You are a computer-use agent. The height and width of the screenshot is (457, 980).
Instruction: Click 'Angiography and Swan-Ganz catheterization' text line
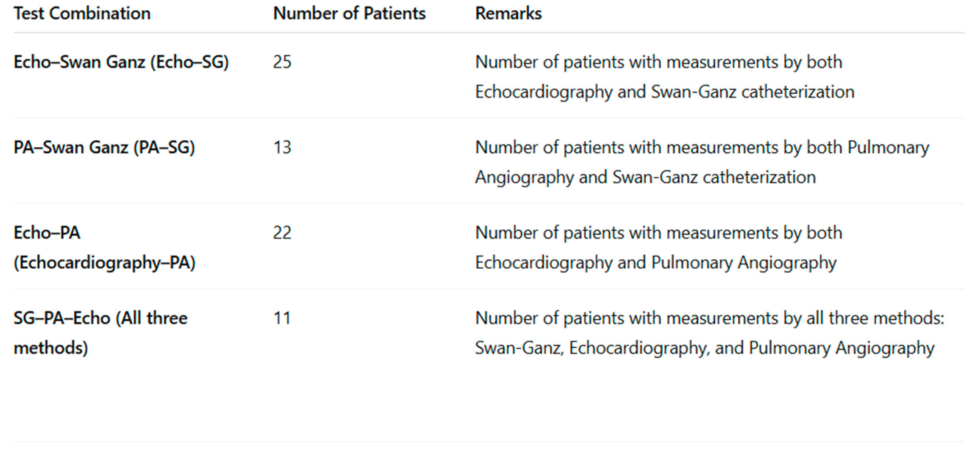tap(645, 177)
